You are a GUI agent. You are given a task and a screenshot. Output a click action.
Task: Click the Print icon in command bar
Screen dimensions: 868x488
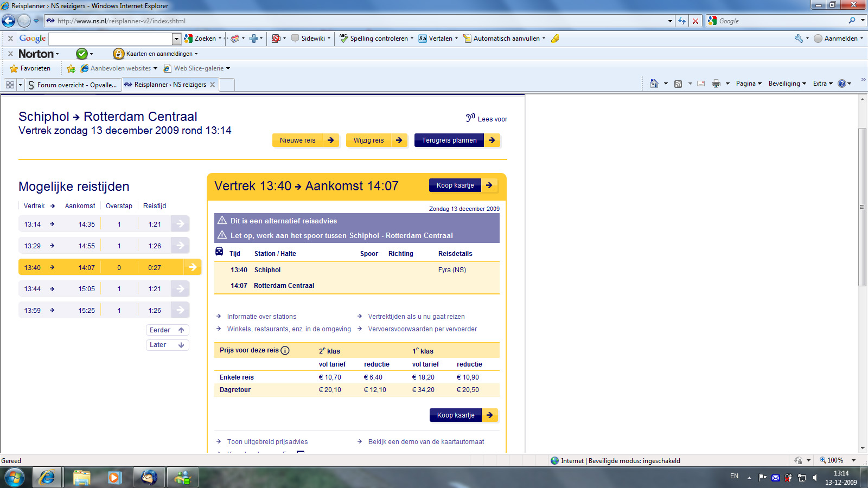coord(716,84)
